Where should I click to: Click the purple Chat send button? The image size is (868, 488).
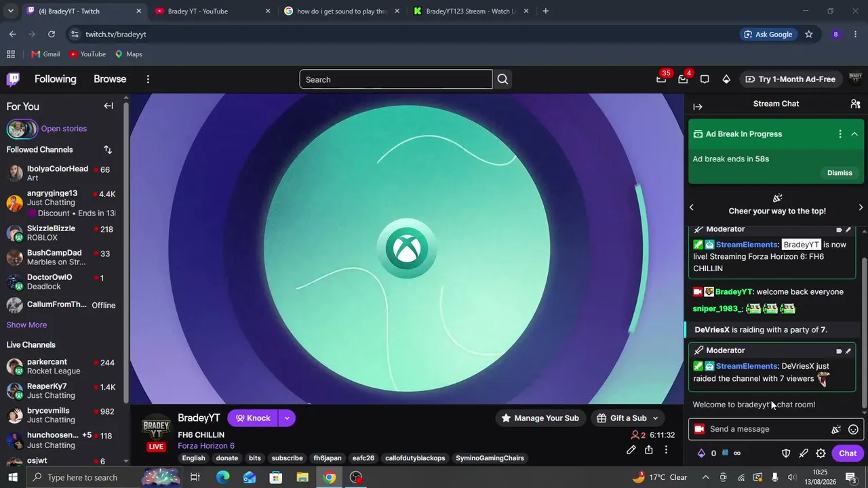pos(848,453)
